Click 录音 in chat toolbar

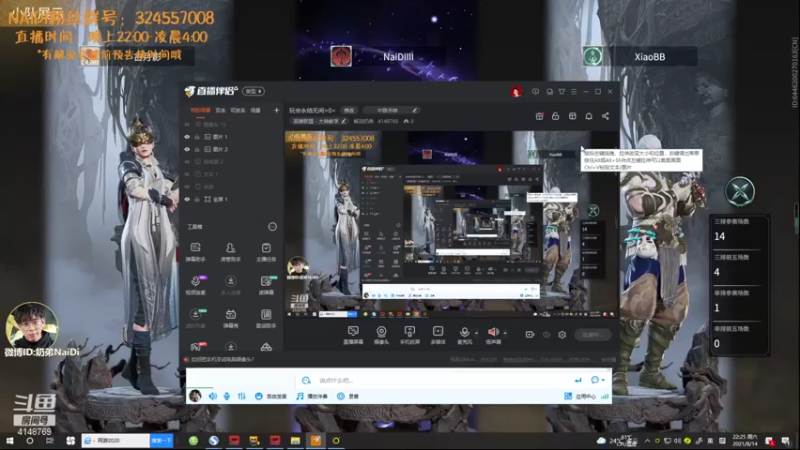pos(348,396)
